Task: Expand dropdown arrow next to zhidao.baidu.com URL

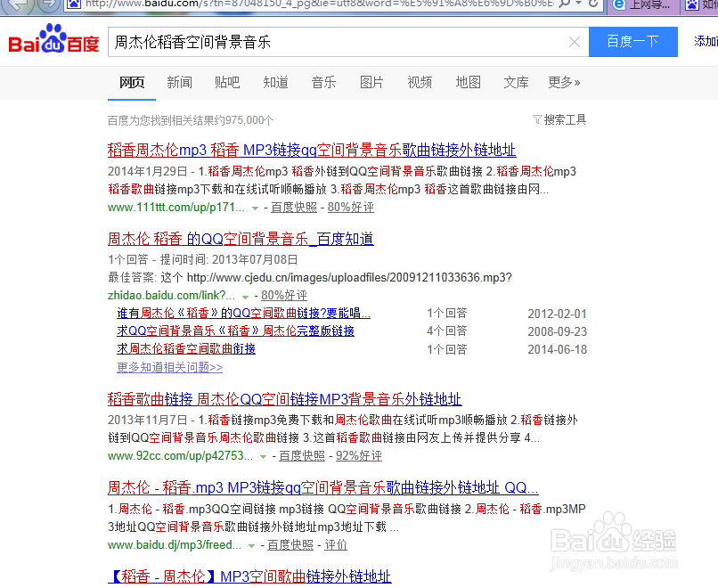Action: (246, 297)
